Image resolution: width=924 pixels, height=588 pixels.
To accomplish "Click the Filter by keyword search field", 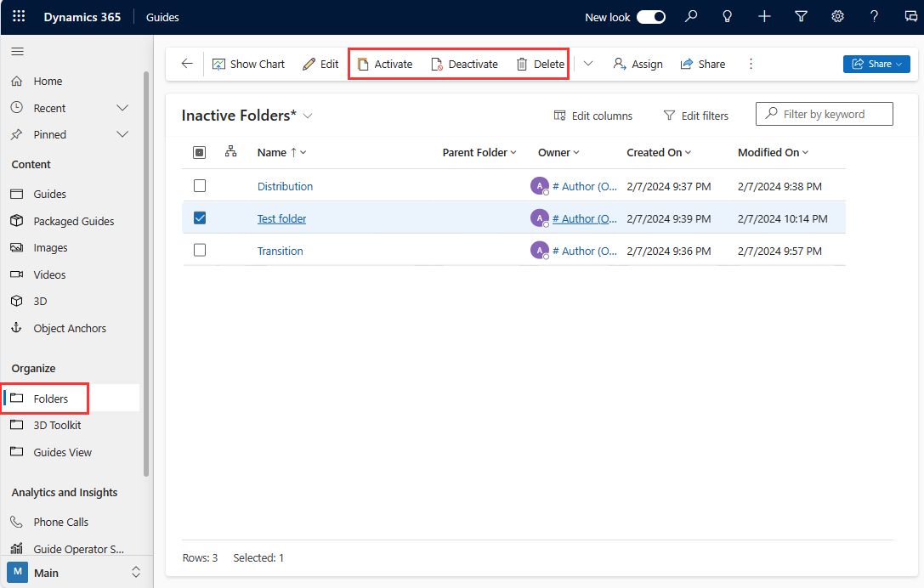I will point(824,113).
